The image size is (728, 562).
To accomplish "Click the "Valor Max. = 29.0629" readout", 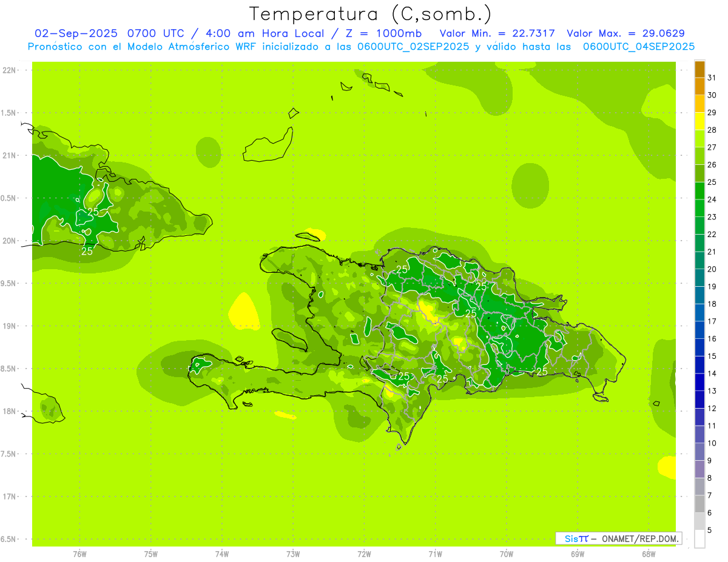I will (625, 33).
